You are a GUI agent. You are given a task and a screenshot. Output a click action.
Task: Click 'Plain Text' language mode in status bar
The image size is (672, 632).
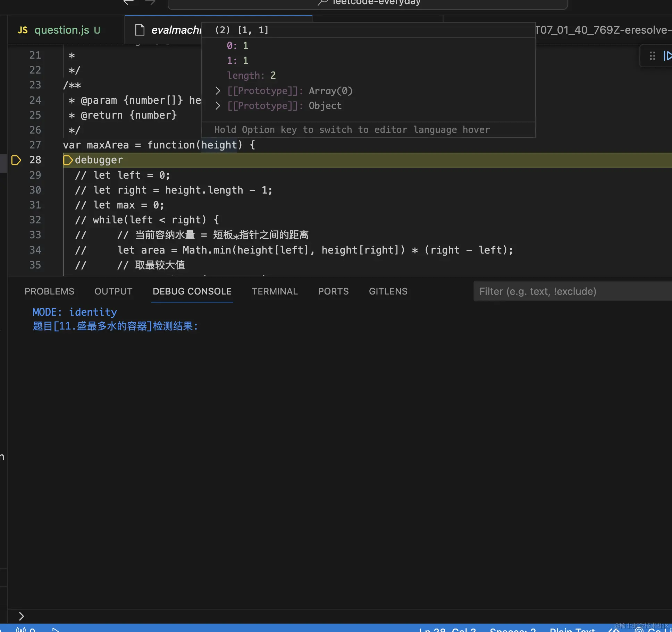[x=572, y=629]
